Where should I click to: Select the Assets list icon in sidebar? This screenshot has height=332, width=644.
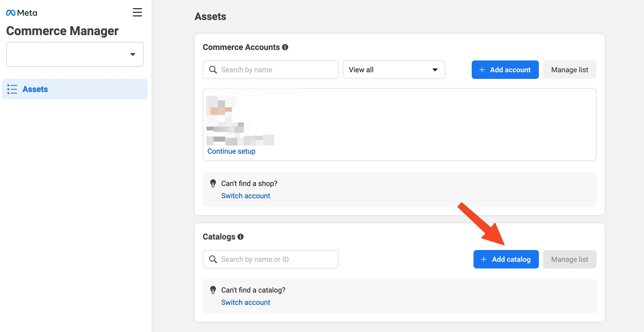(13, 89)
